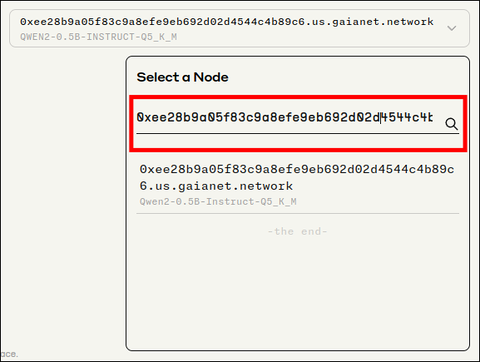The width and height of the screenshot is (480, 362).
Task: Collapse the node selector using the chevron arrow
Action: pos(452,28)
